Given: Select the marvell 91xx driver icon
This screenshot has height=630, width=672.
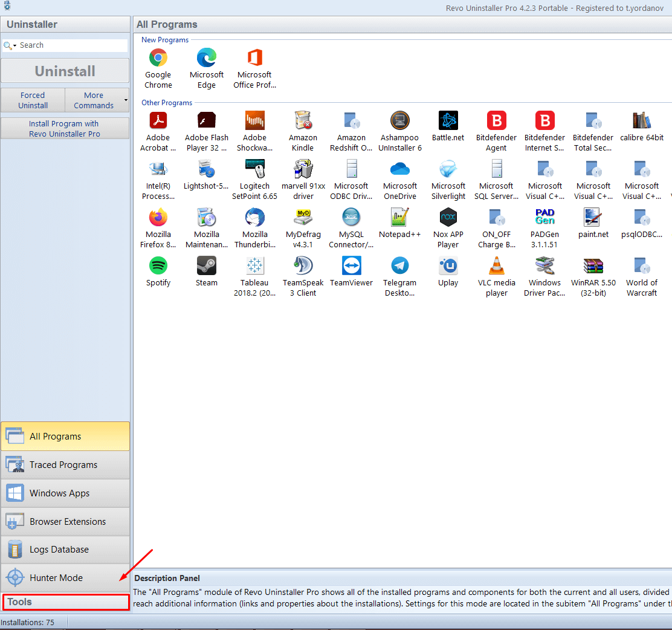Looking at the screenshot, I should [x=303, y=169].
